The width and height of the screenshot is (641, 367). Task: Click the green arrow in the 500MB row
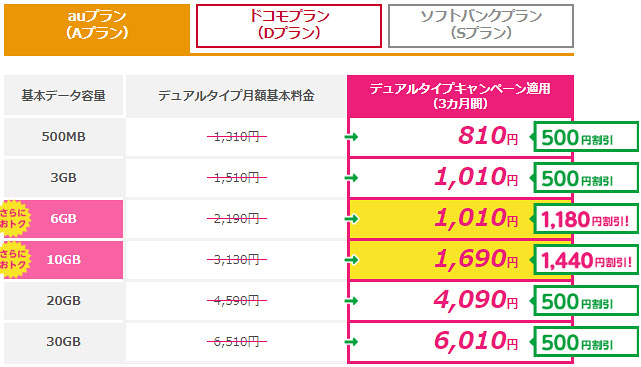click(x=351, y=137)
